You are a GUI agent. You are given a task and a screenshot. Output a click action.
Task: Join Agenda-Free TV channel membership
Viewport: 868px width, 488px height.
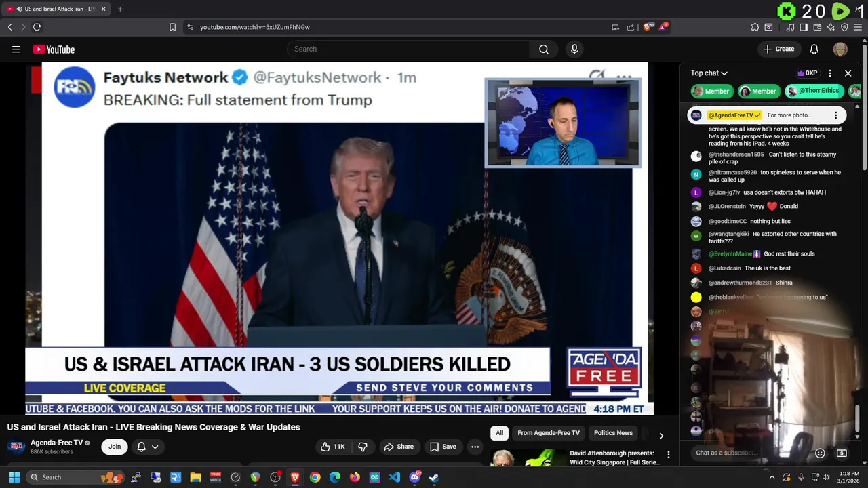click(115, 447)
